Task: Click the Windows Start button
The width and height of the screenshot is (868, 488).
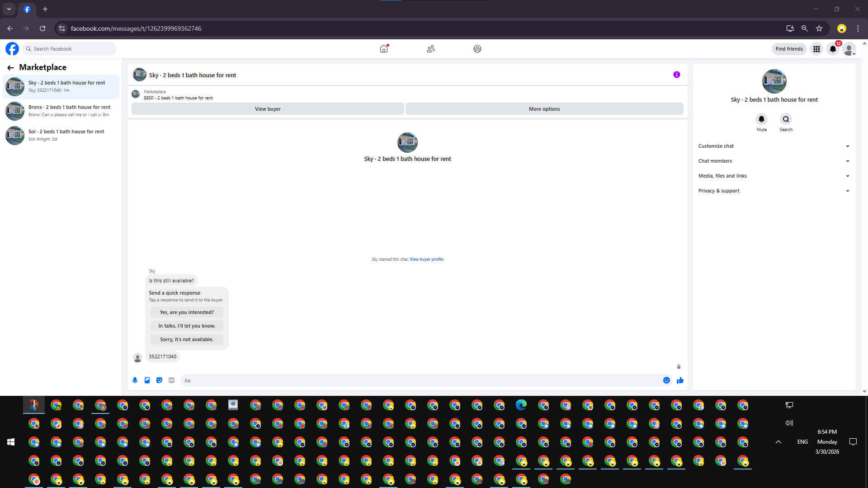Action: [11, 442]
